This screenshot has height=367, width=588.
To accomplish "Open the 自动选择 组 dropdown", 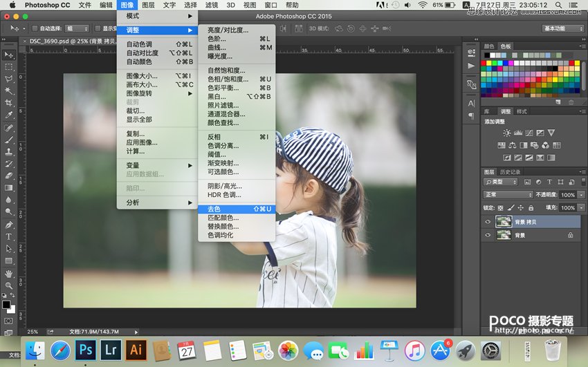I will [77, 29].
